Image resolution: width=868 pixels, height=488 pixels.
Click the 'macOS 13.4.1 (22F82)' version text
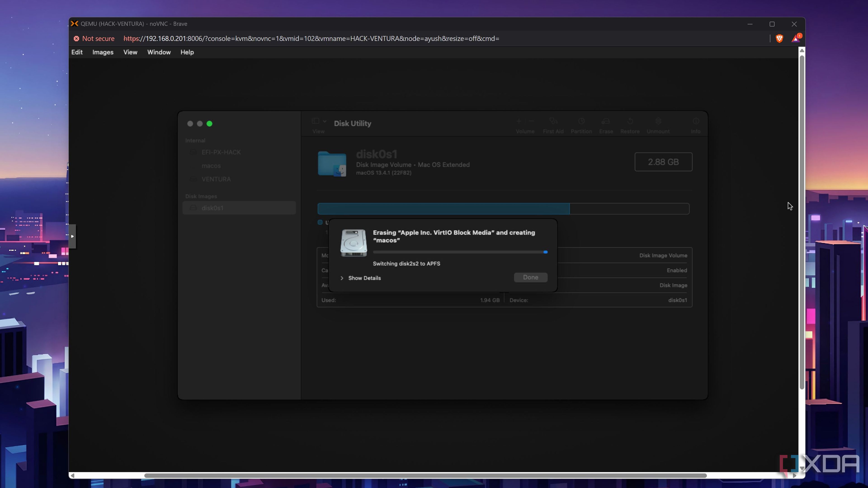[x=383, y=173]
